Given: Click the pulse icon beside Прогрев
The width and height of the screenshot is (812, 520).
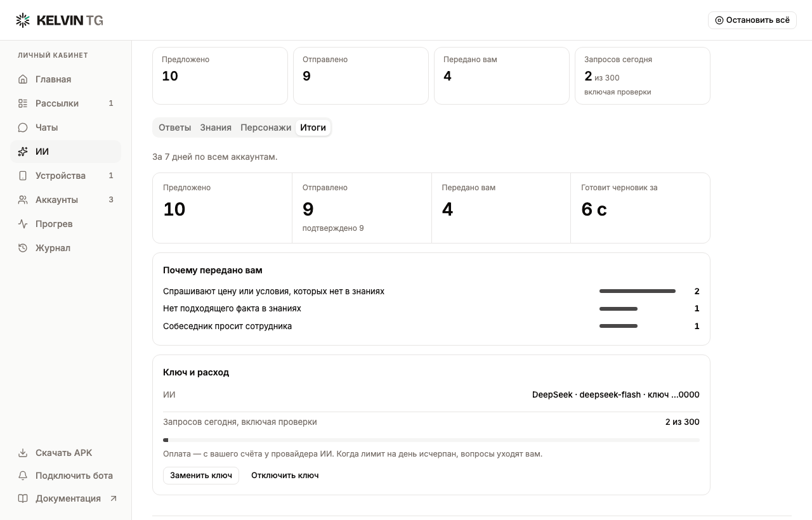Looking at the screenshot, I should pos(23,224).
